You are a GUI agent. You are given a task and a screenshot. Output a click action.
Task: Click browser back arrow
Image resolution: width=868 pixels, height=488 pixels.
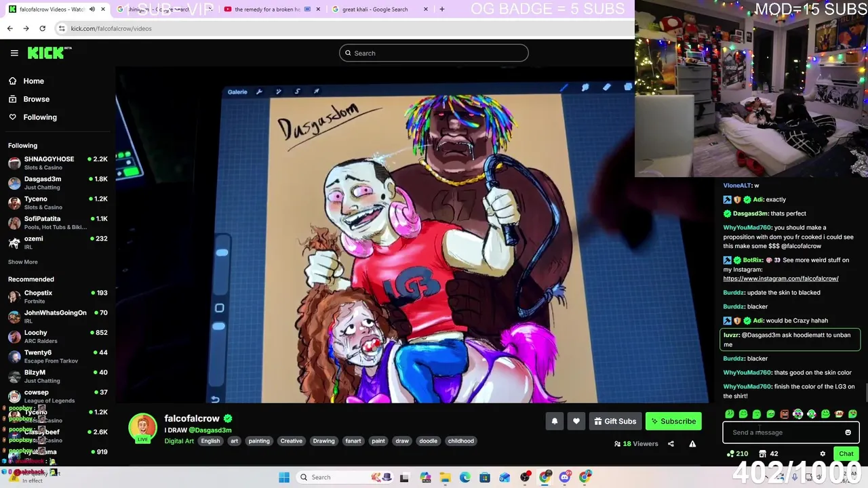[10, 28]
